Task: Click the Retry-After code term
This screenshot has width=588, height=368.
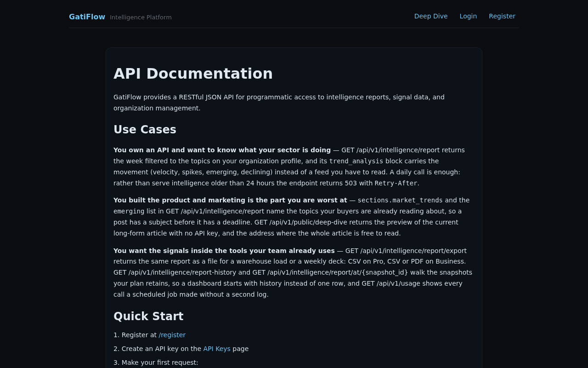Action: tap(396, 183)
